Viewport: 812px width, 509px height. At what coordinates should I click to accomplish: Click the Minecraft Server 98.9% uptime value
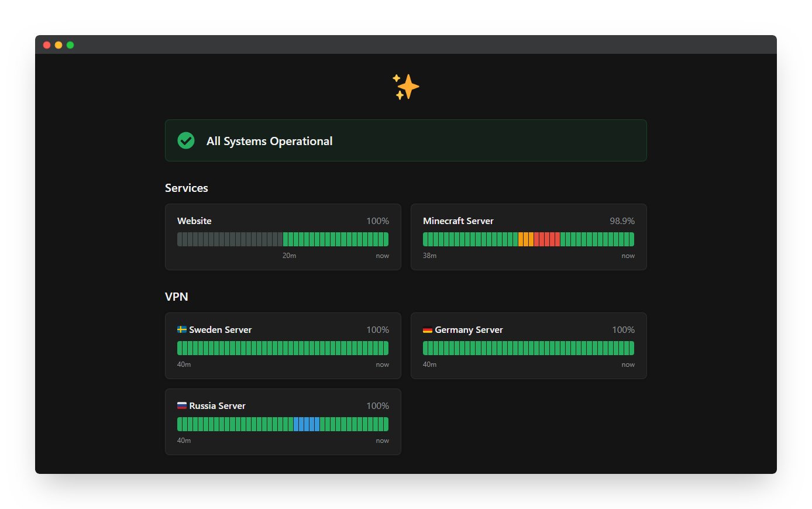[622, 221]
